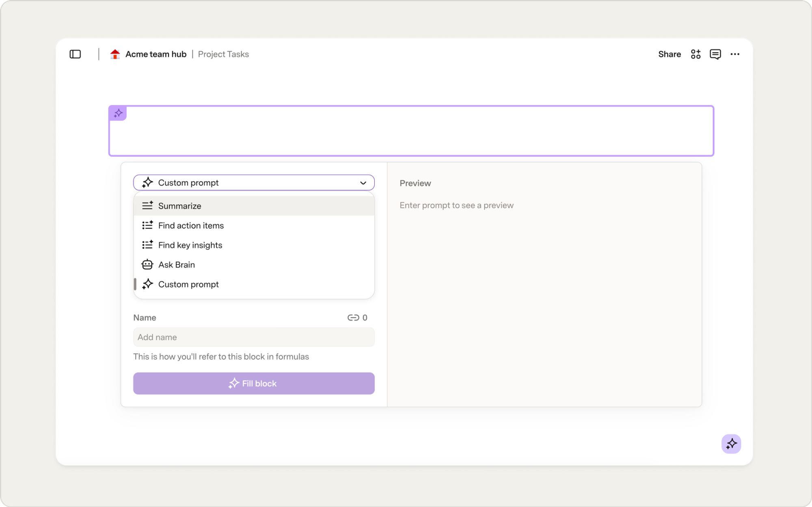Click the link references icon
The width and height of the screenshot is (812, 507).
(x=353, y=317)
